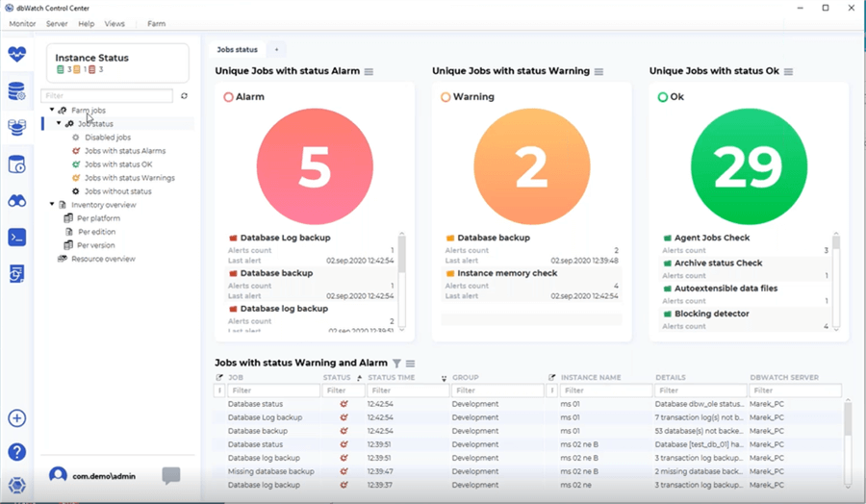Open the Monitor menu
This screenshot has height=504, width=866.
click(23, 24)
